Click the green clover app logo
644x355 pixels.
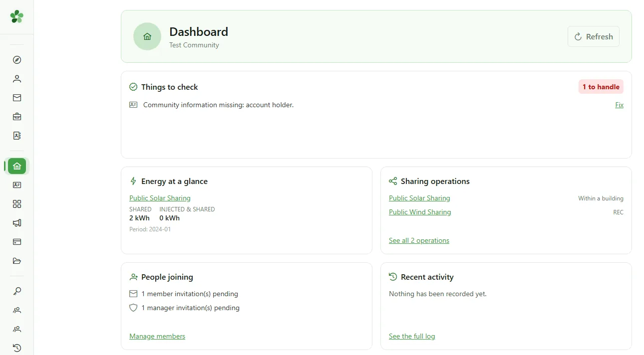pos(16,16)
